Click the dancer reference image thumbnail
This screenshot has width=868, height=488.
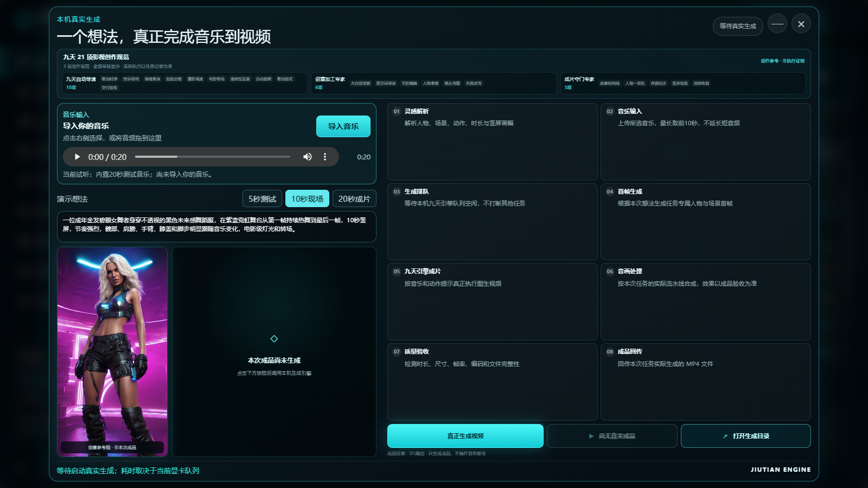point(112,352)
